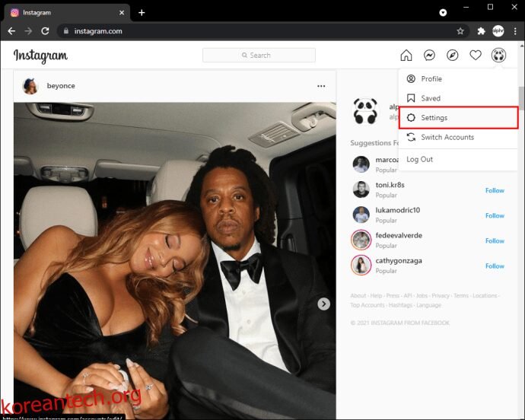This screenshot has height=420, width=525.
Task: Choose Switch Accounts menu item
Action: click(458, 137)
